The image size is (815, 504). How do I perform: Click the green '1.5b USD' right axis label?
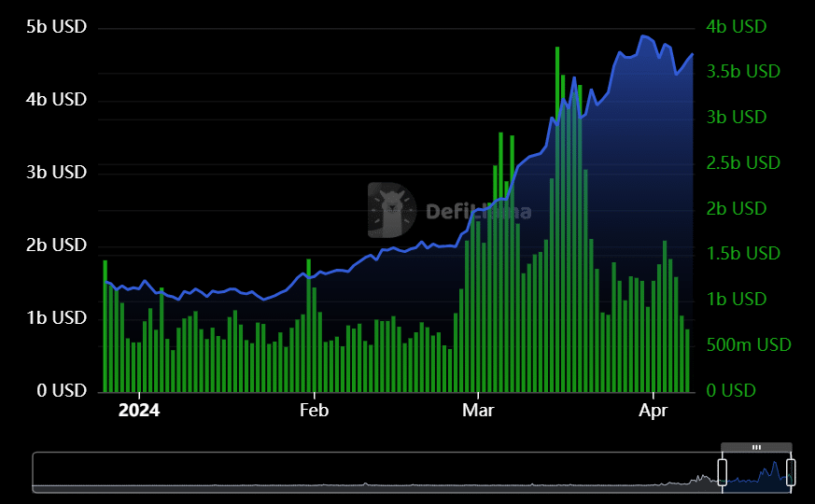coord(743,253)
